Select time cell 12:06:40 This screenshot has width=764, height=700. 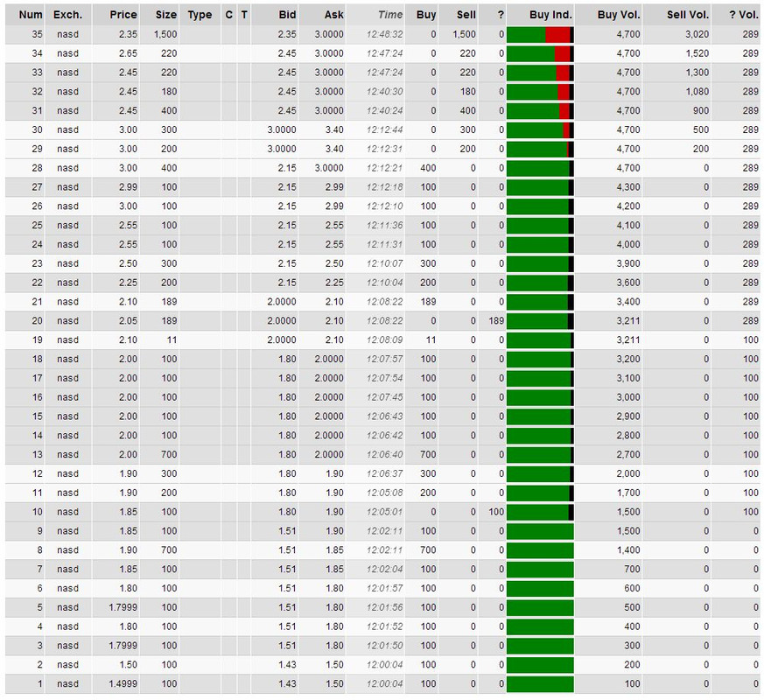384,454
